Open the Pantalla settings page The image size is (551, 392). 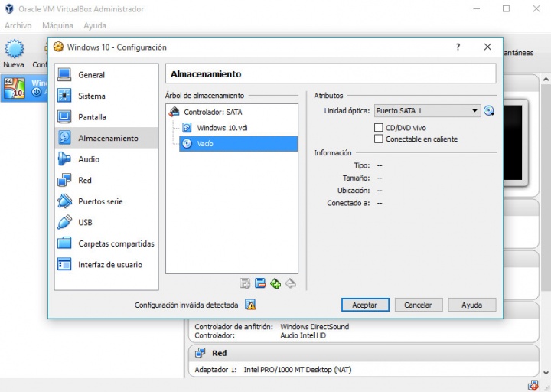pos(106,116)
